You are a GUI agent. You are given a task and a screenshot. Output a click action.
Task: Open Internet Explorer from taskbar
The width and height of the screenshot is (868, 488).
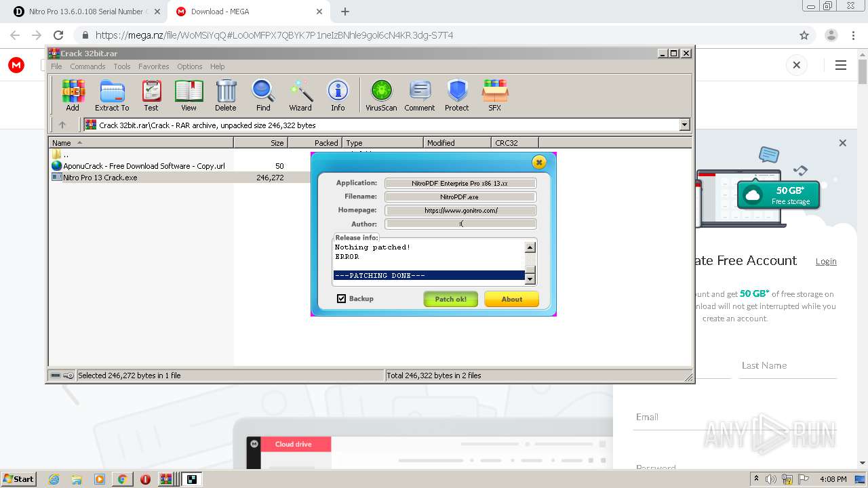coord(54,479)
